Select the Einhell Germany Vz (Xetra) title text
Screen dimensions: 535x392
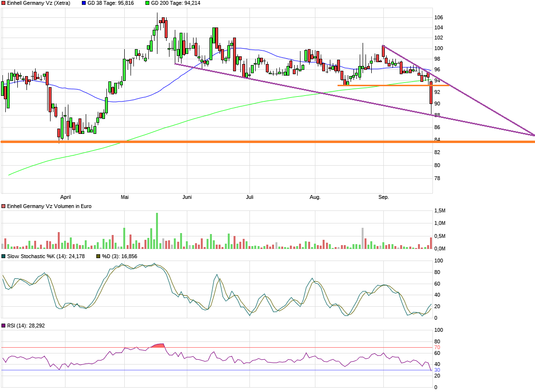click(39, 3)
